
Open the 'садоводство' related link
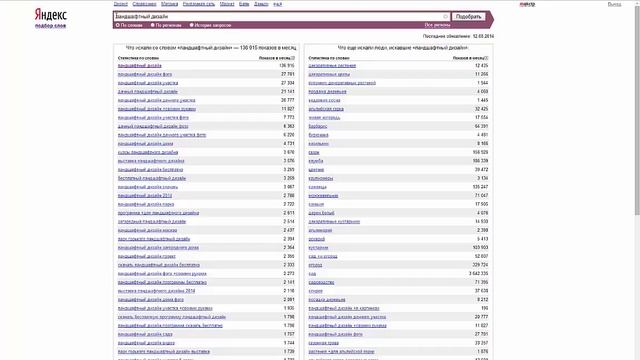(321, 282)
